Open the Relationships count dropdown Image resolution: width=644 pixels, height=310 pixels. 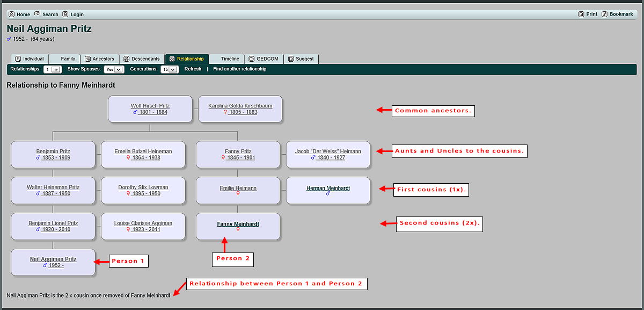tap(53, 69)
